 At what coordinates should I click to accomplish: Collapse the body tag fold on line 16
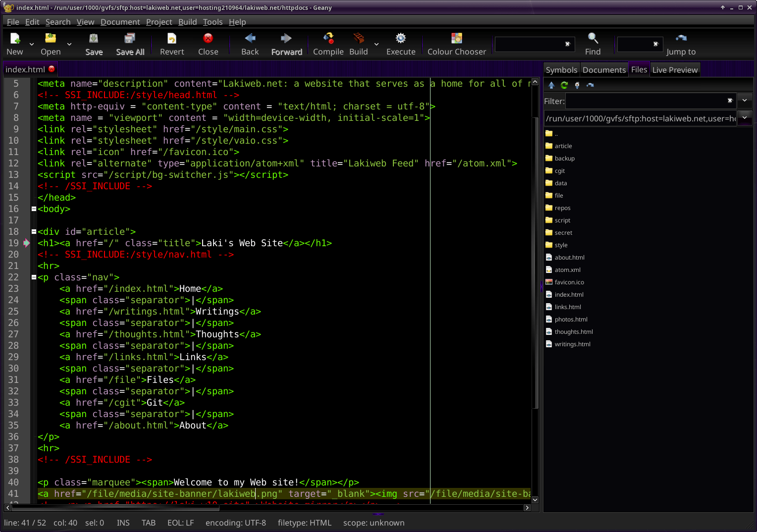click(x=34, y=209)
